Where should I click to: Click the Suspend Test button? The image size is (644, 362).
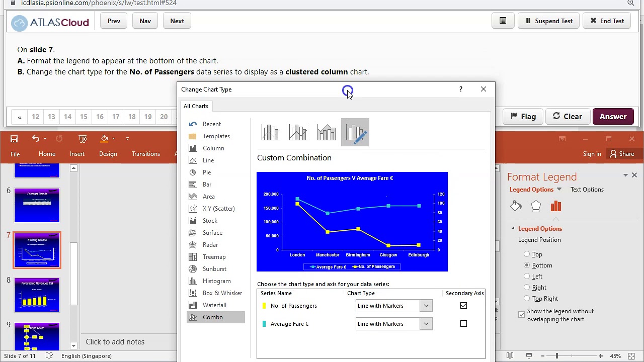point(548,21)
